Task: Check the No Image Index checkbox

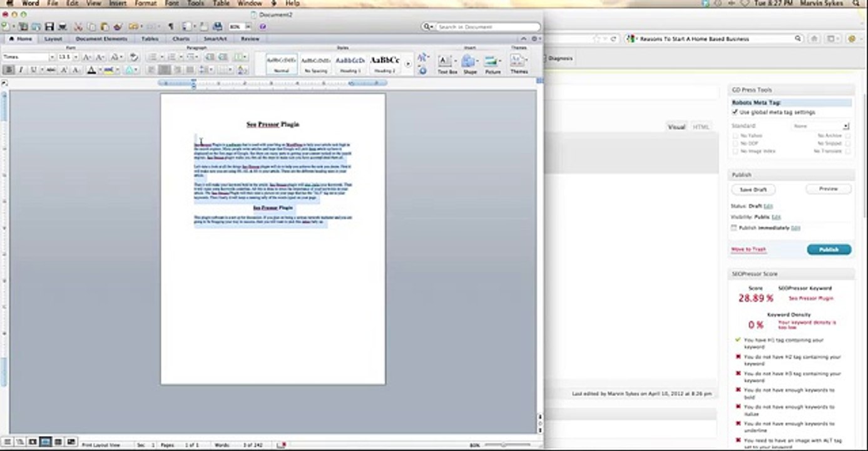Action: (736, 151)
